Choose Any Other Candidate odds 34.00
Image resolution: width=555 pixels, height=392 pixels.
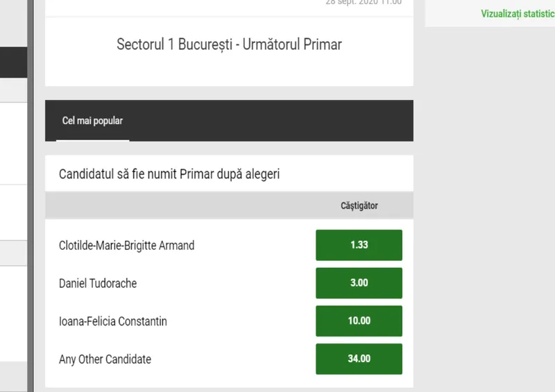tap(359, 359)
